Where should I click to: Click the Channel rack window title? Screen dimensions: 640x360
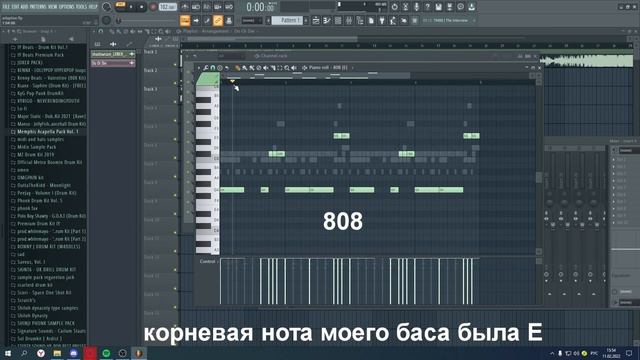274,56
